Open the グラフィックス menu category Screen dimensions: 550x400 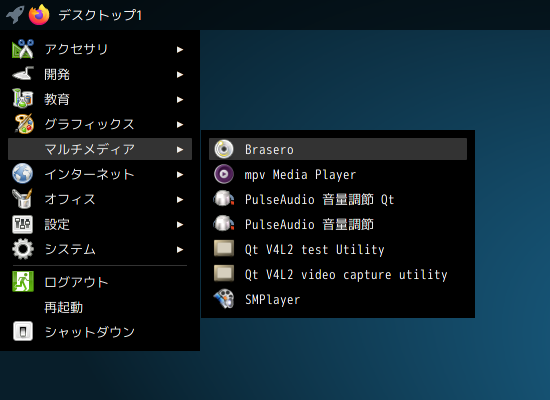(100, 124)
